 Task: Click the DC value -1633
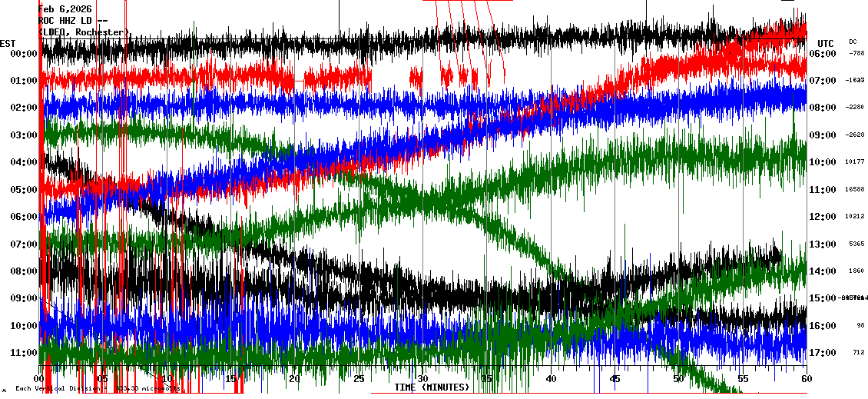(856, 81)
